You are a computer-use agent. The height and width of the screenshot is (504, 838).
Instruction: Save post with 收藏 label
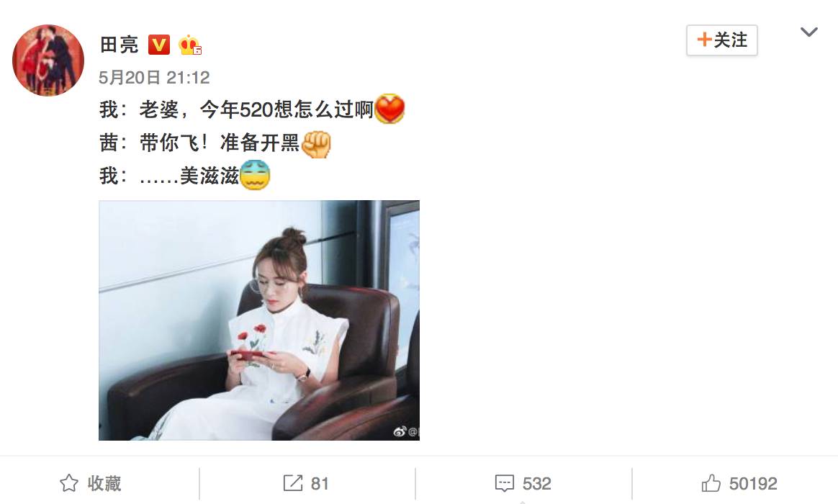tap(104, 483)
